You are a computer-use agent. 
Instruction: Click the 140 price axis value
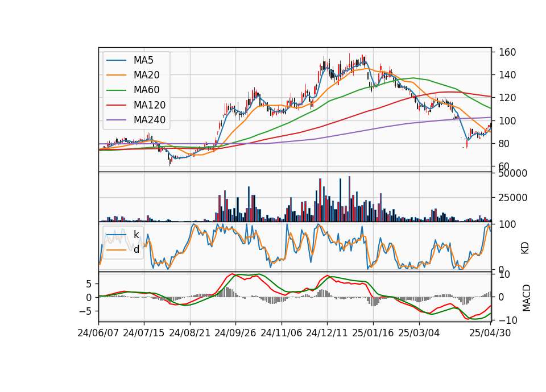point(507,75)
